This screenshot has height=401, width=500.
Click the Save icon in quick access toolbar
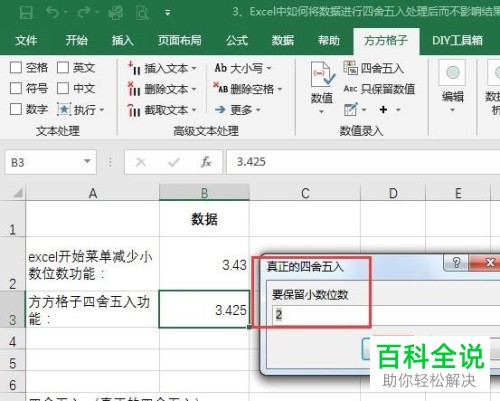coord(26,13)
